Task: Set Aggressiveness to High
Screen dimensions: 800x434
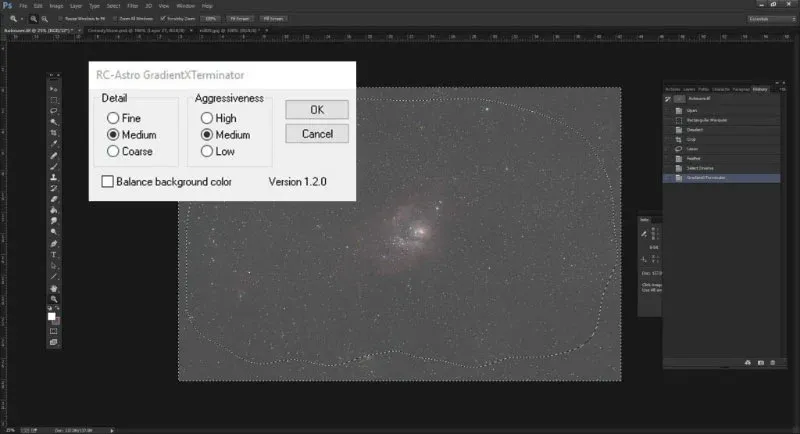Action: point(207,118)
